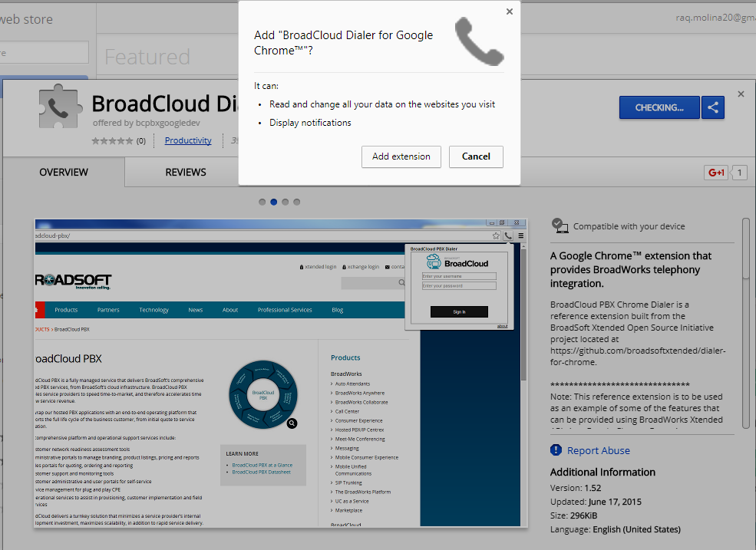756x550 pixels.
Task: Click BroadCloud PBX Datasheet link
Action: 261,472
